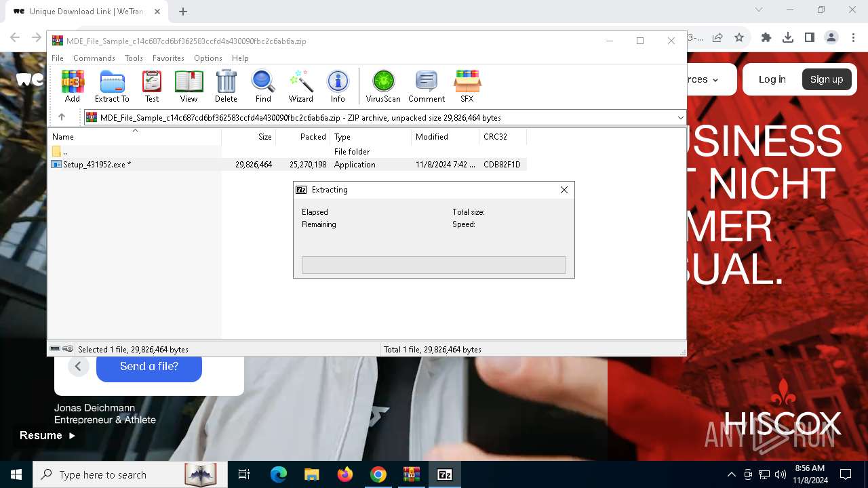
Task: Open Chrome tab search dropdown
Action: coord(759,10)
